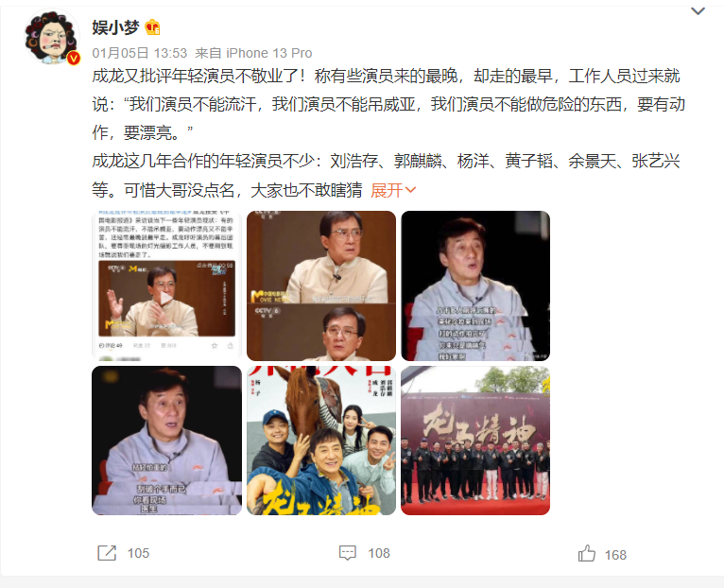This screenshot has height=588, width=724.
Task: Open the 龙马精神 red carpet group photo
Action: [x=475, y=441]
